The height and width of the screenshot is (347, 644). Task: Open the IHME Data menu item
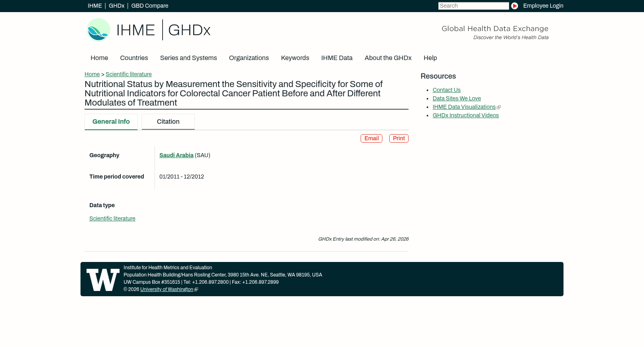coord(337,58)
